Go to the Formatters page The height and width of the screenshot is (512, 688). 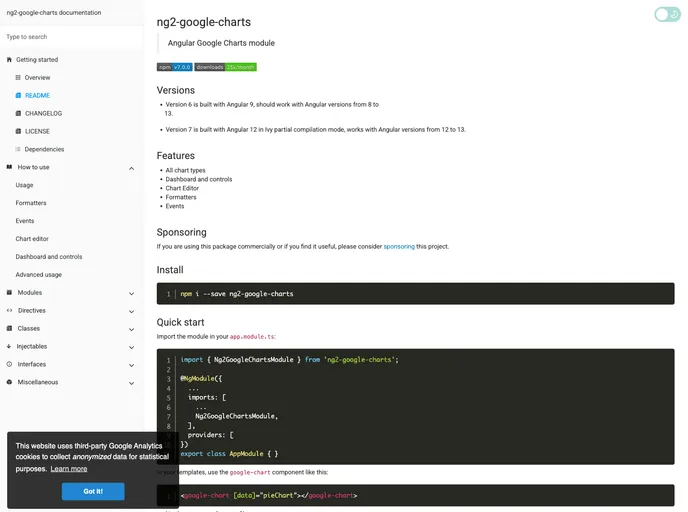pos(31,203)
